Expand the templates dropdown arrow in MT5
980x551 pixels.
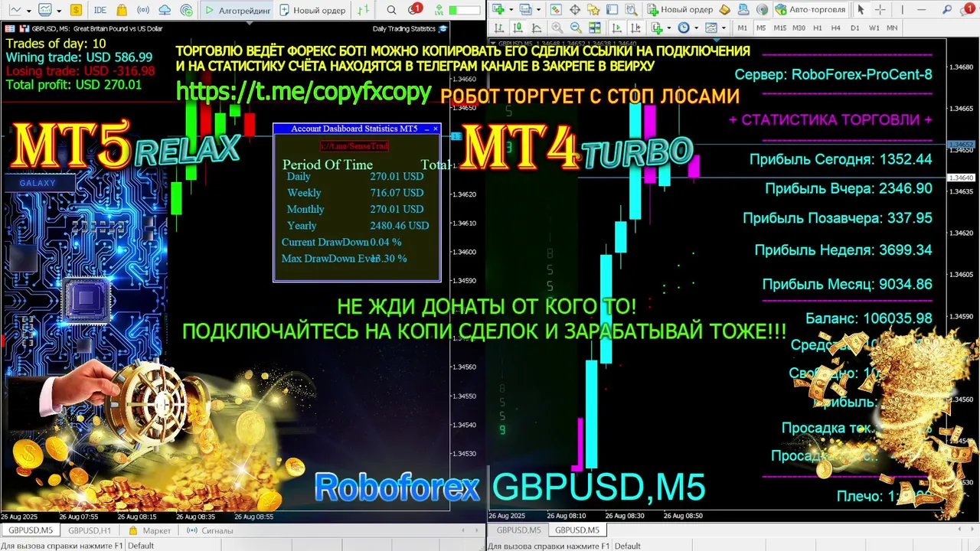click(x=59, y=11)
